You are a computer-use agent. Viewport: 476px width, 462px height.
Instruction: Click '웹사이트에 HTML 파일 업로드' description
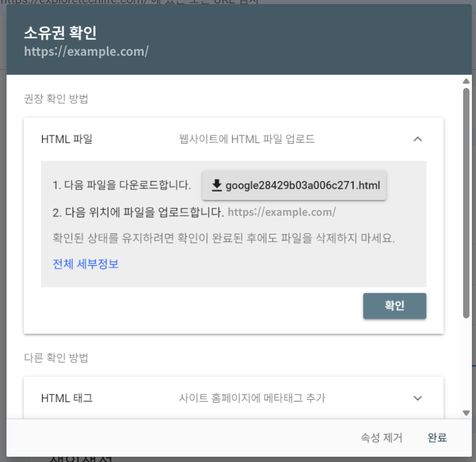[247, 140]
